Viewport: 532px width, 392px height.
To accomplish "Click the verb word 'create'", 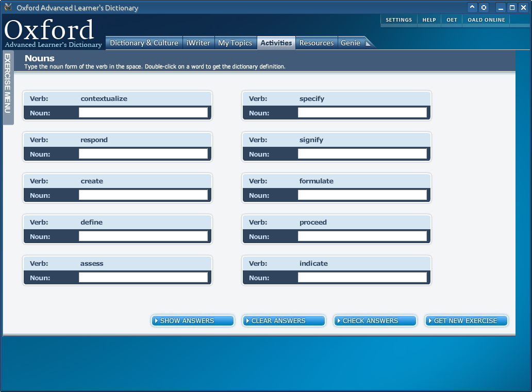I will pyautogui.click(x=92, y=181).
